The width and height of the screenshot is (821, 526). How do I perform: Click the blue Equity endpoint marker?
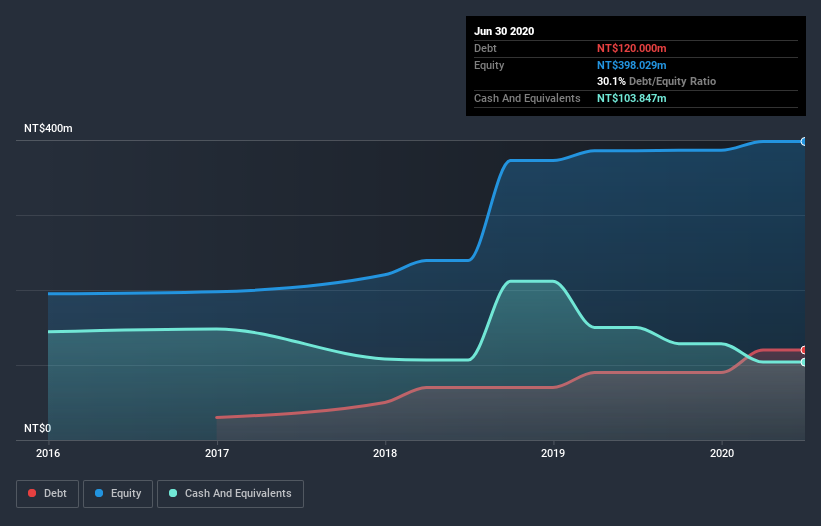tap(804, 141)
